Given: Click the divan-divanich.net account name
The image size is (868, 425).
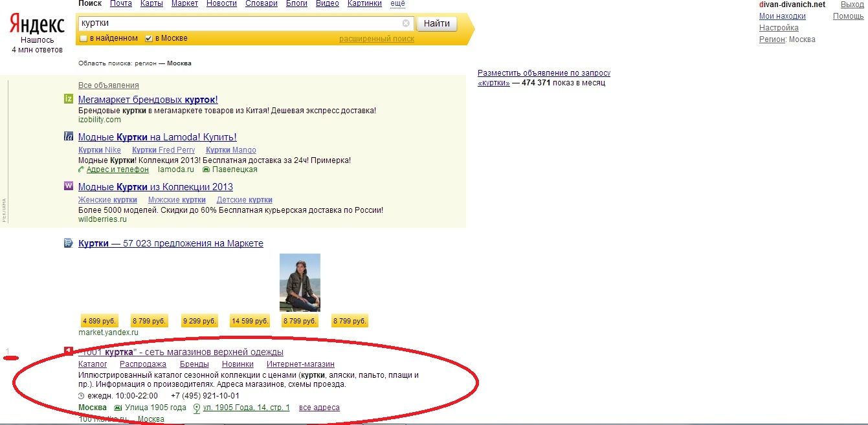Looking at the screenshot, I should pyautogui.click(x=792, y=5).
